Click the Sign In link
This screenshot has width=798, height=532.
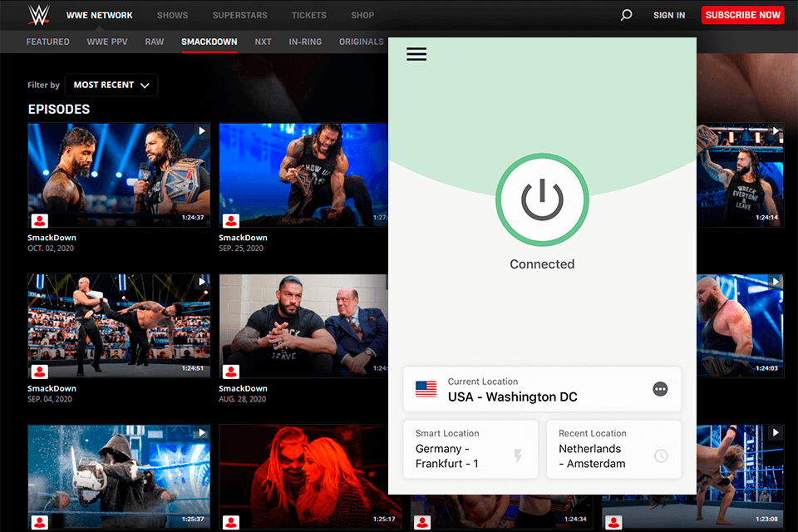click(x=669, y=15)
